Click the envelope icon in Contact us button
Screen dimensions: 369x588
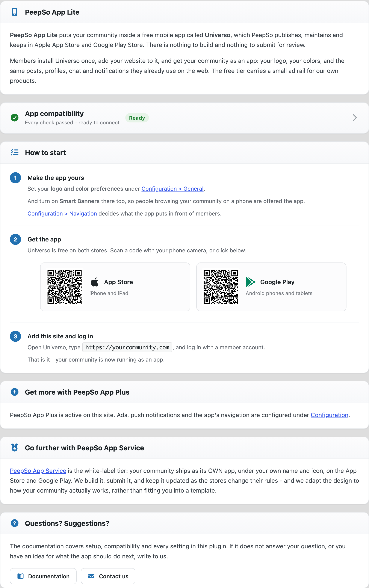click(x=91, y=576)
